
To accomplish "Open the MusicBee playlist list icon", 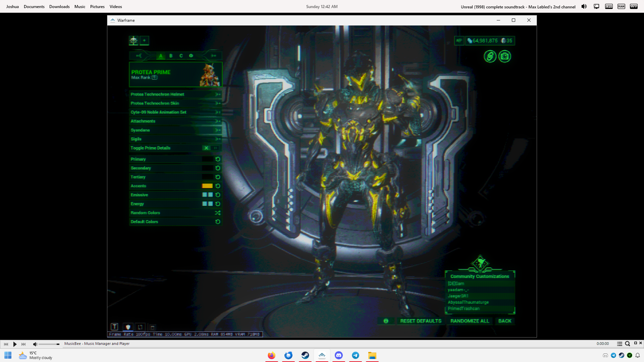I will (620, 344).
